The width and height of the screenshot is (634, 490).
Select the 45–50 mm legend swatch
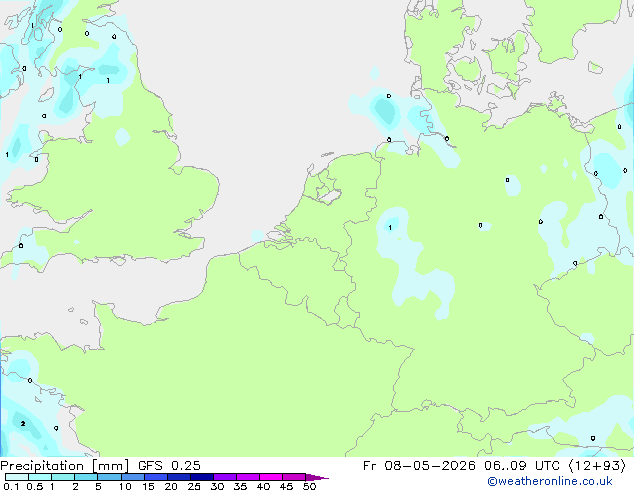tap(294, 477)
